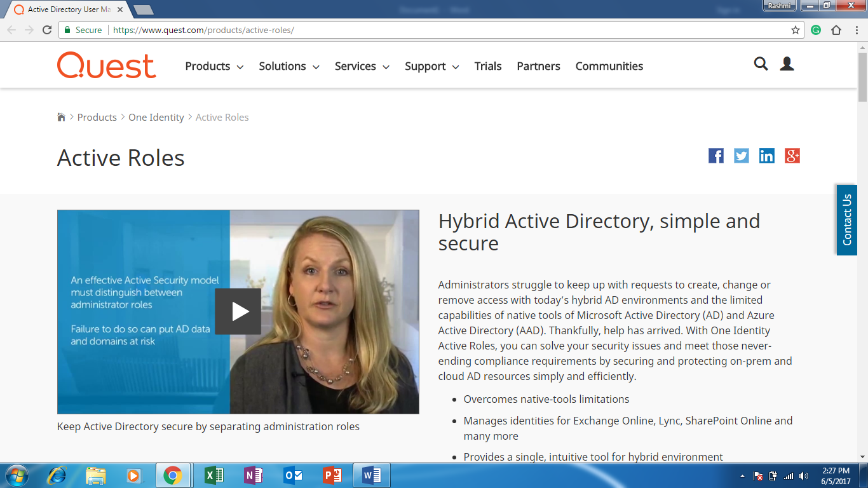This screenshot has height=488, width=868.
Task: Click the One Identity breadcrumb link
Action: (x=156, y=118)
